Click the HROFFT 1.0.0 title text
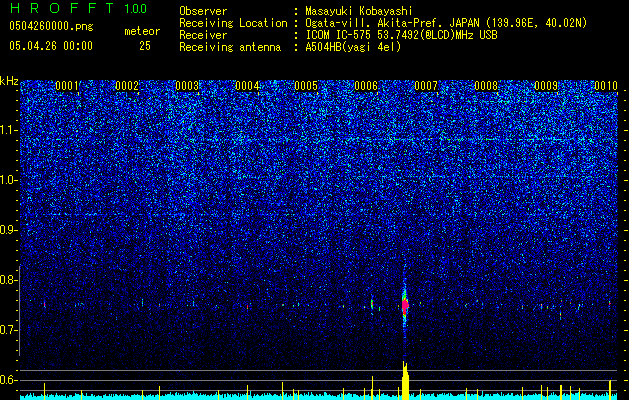The width and height of the screenshot is (629, 400). (79, 8)
